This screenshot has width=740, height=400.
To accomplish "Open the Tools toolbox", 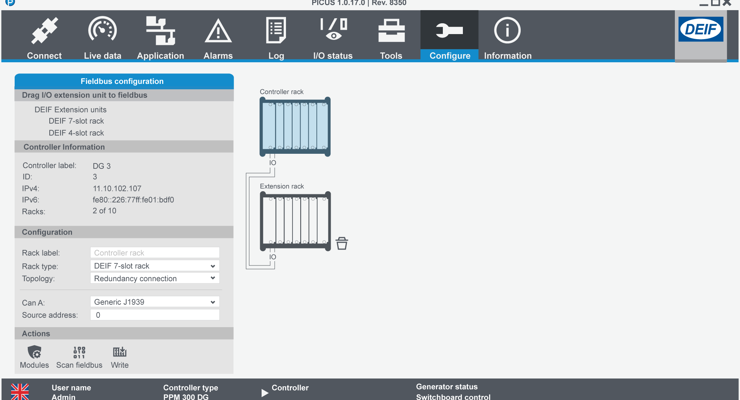I will tap(391, 38).
